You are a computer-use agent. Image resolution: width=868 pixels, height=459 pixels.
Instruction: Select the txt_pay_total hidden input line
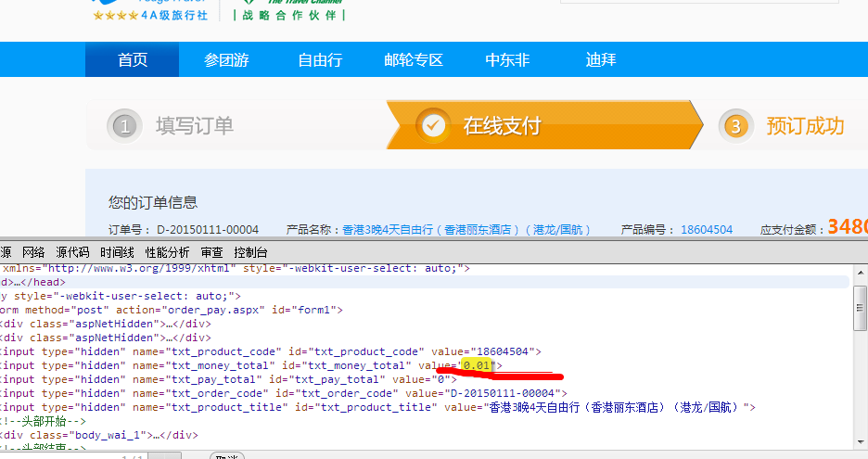pos(228,379)
